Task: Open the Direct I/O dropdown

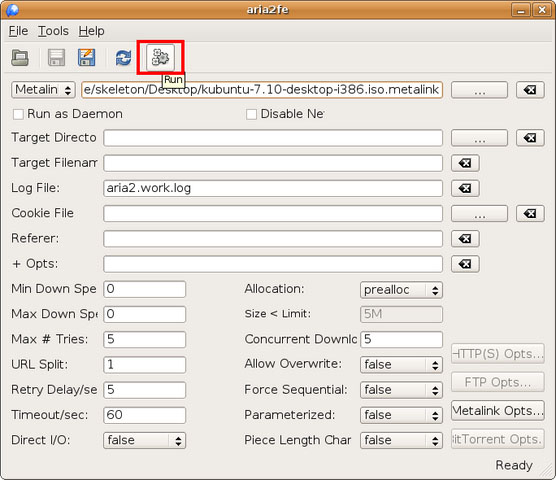Action: 144,440
